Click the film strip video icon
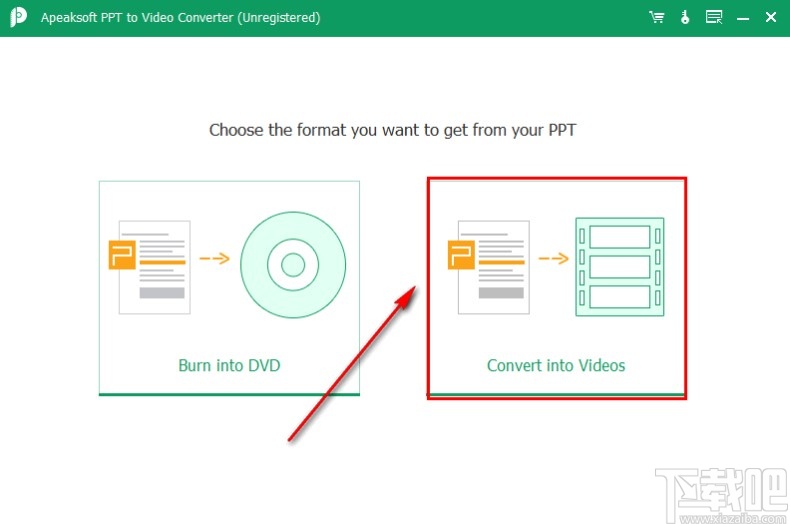Screen dimensions: 790x524 (620, 267)
